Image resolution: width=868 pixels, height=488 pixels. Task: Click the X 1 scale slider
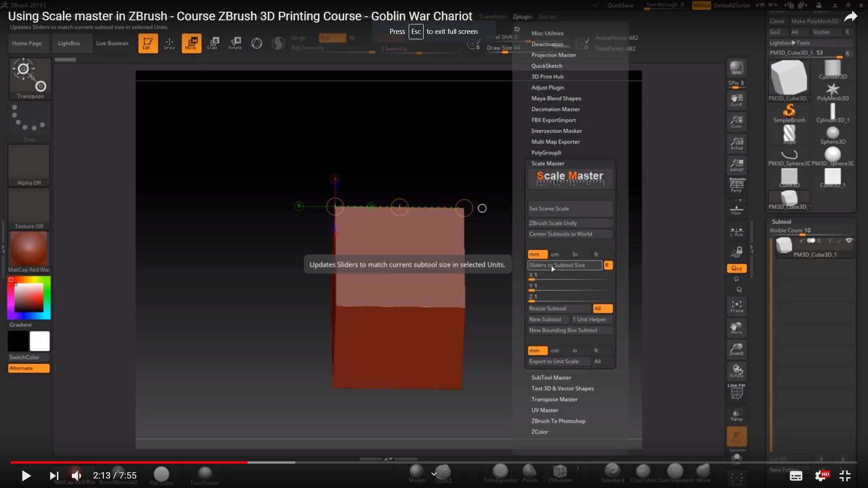click(570, 277)
